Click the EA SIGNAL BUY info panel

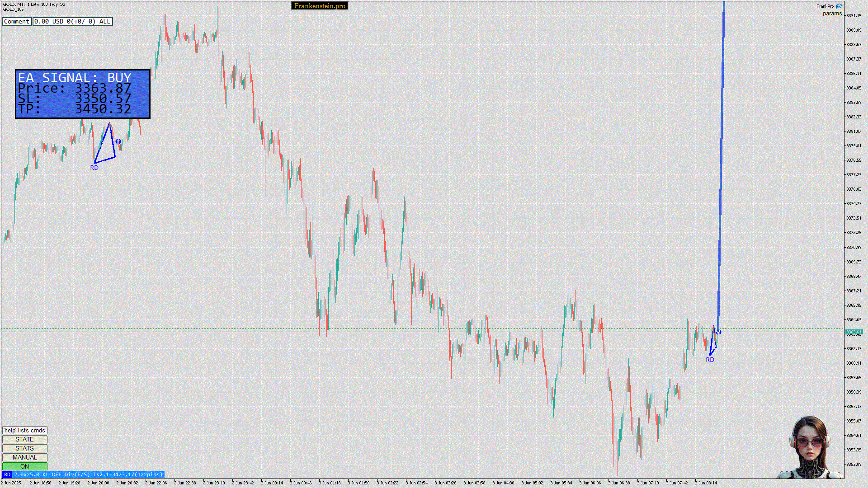coord(82,94)
